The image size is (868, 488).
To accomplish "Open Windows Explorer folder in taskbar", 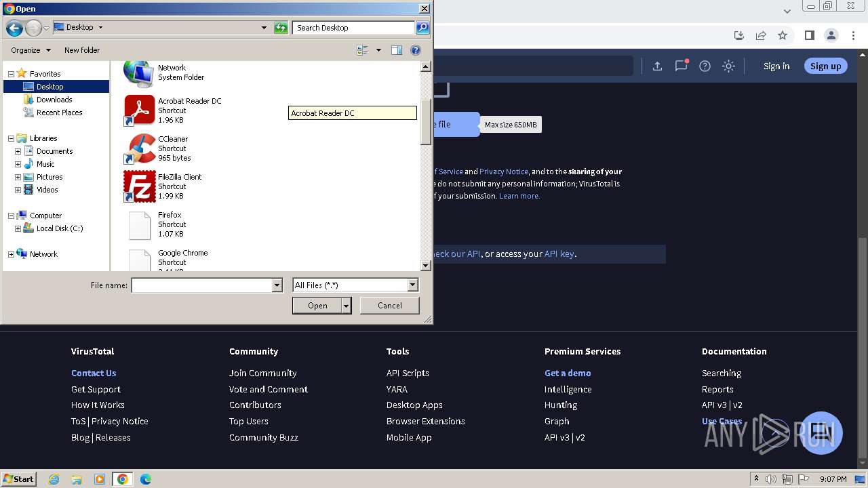I will pyautogui.click(x=77, y=479).
